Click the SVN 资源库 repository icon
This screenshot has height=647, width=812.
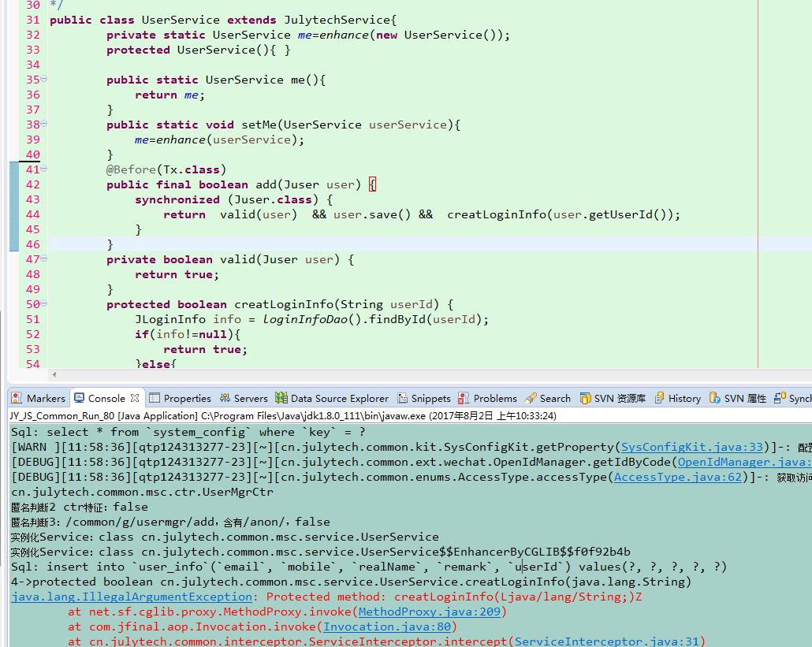[585, 397]
